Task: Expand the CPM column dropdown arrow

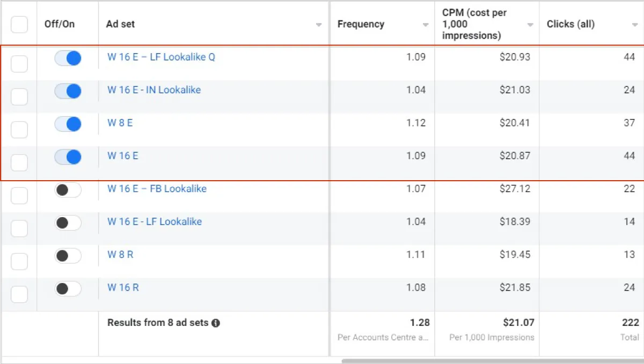Action: (530, 25)
